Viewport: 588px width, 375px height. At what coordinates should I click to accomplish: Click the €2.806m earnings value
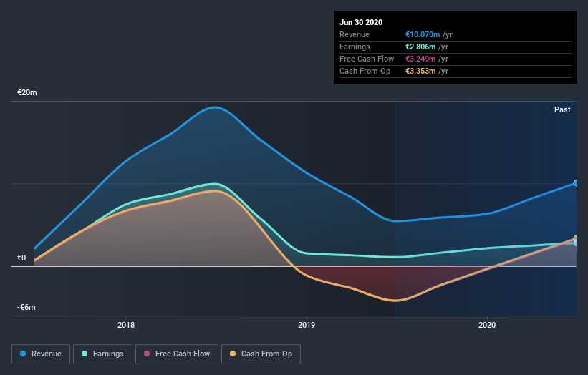tap(420, 47)
